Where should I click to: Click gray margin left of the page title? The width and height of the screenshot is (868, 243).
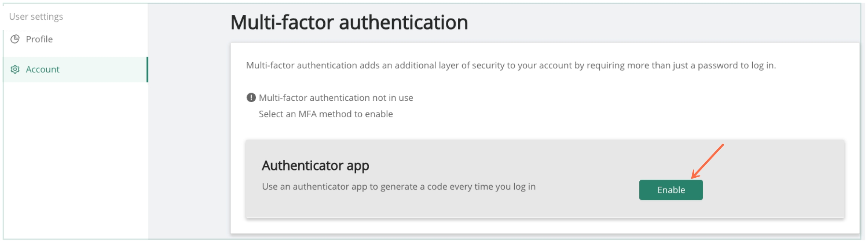tap(188, 23)
